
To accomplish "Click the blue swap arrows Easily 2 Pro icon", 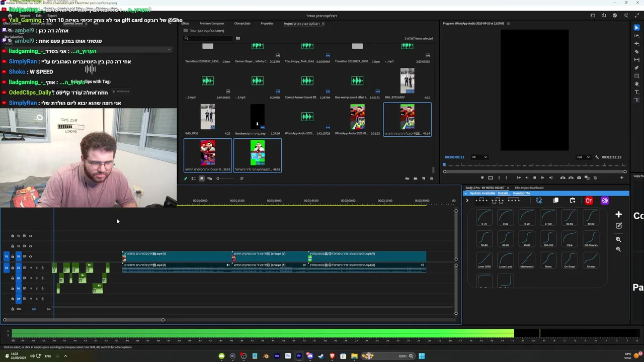I will click(539, 201).
